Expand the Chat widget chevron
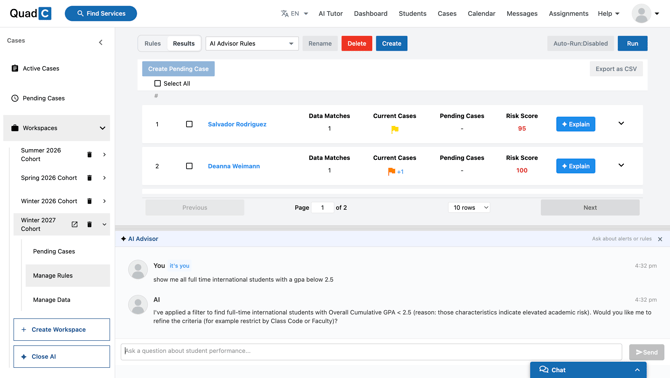Image resolution: width=670 pixels, height=378 pixels. pyautogui.click(x=637, y=370)
